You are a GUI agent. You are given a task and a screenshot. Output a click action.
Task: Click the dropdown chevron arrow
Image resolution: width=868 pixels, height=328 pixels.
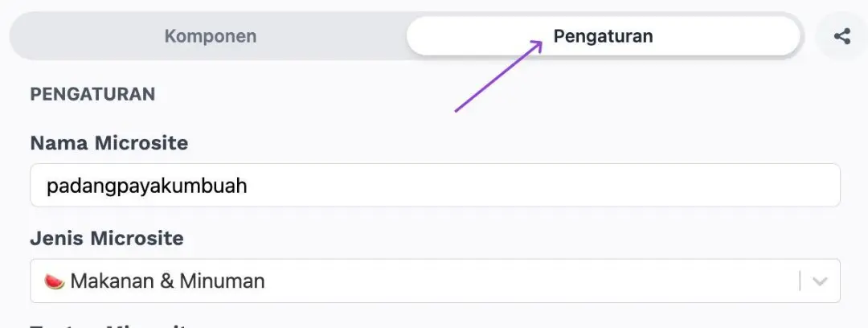[820, 281]
